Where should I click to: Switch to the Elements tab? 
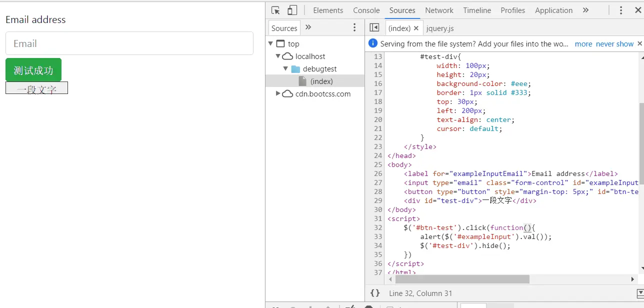pos(328,10)
